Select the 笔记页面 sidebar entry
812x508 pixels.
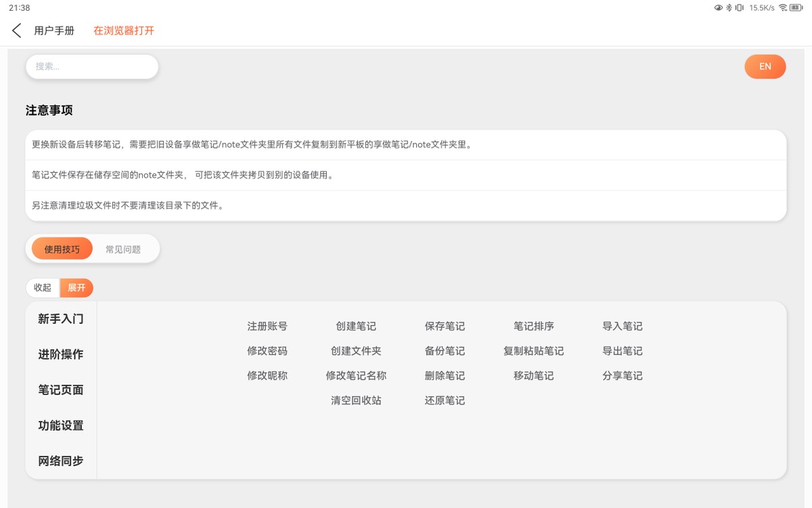pos(61,389)
